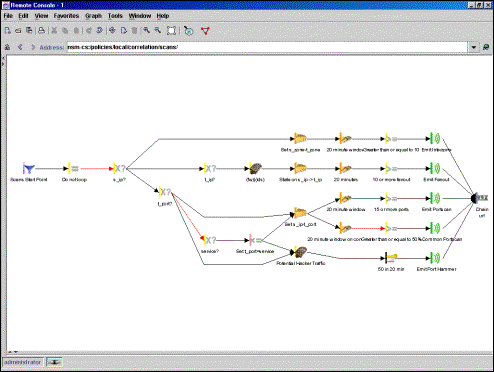Click the Save toolbar icon
The image size is (494, 372).
point(29,31)
